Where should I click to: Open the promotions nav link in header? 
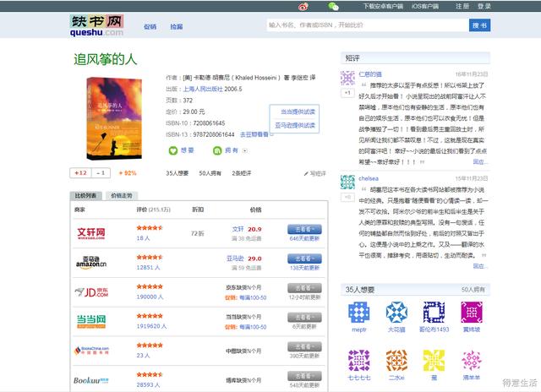150,26
